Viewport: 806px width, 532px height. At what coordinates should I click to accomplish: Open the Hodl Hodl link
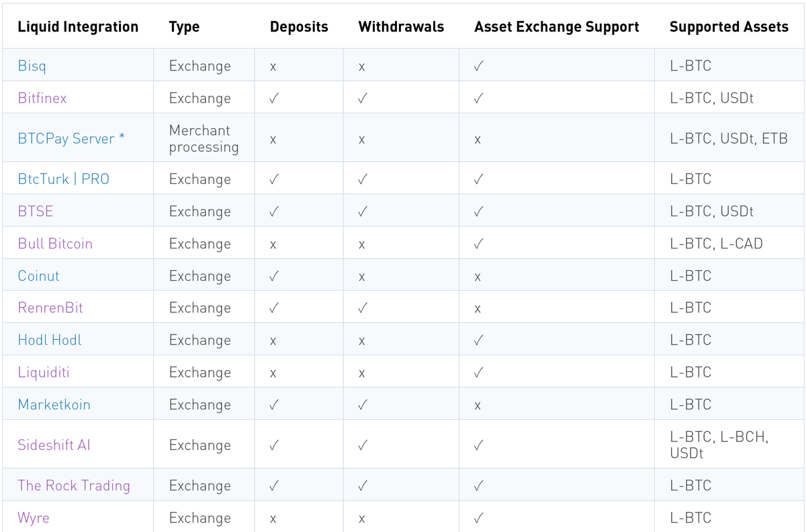pyautogui.click(x=50, y=340)
